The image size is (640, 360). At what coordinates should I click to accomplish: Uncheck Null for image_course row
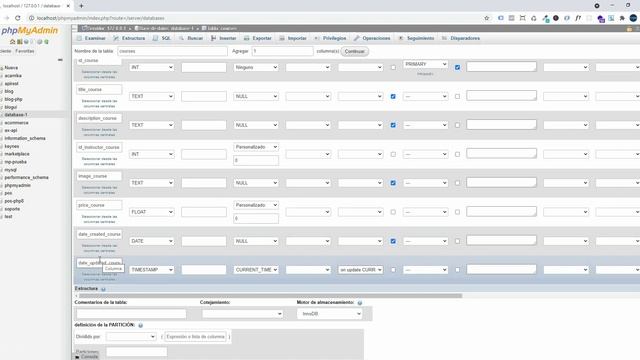pyautogui.click(x=393, y=183)
